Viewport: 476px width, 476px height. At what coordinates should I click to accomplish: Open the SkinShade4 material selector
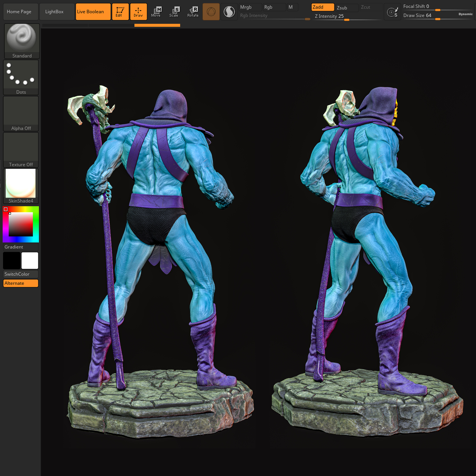coord(21,186)
